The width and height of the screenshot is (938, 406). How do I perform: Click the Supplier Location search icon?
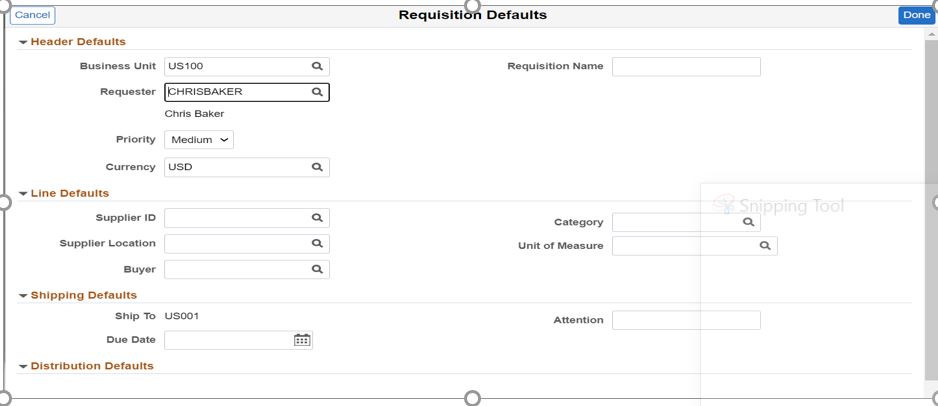tap(316, 243)
